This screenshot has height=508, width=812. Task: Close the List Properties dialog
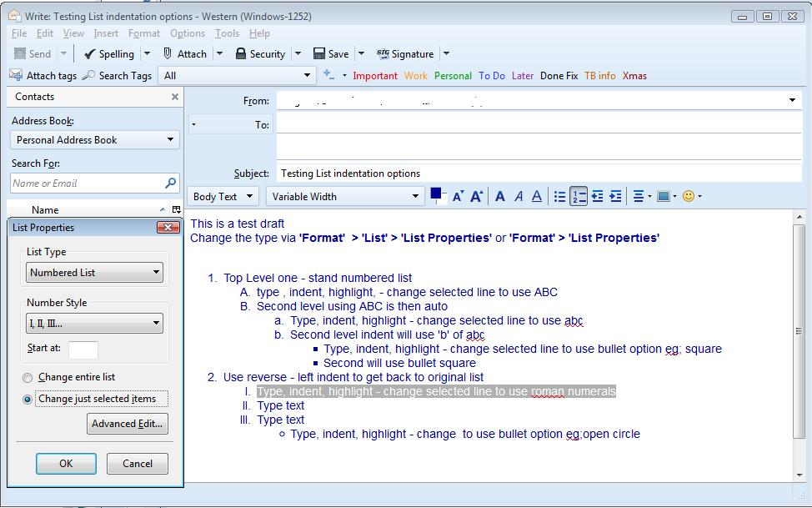168,227
